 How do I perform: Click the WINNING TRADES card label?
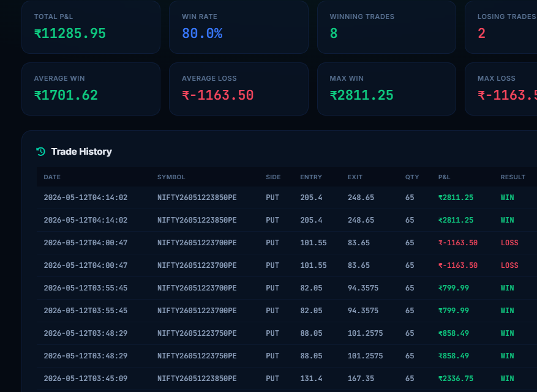(362, 17)
